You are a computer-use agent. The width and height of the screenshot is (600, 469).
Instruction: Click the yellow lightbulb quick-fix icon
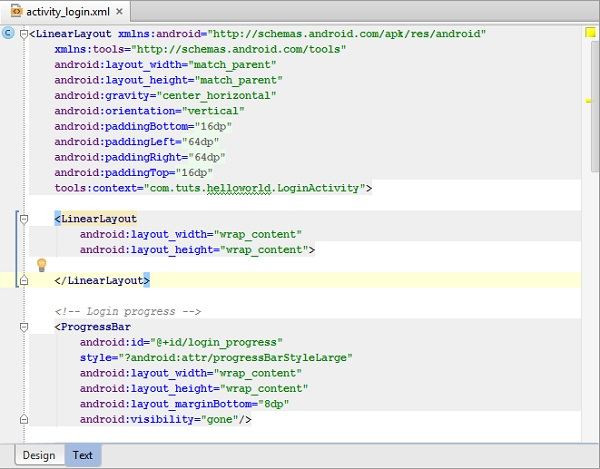(42, 265)
